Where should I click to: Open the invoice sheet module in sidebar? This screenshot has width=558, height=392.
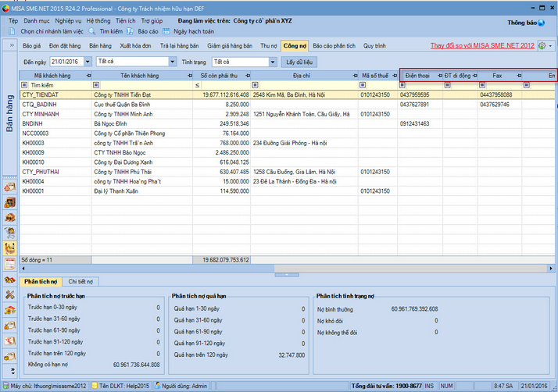pyautogui.click(x=10, y=264)
